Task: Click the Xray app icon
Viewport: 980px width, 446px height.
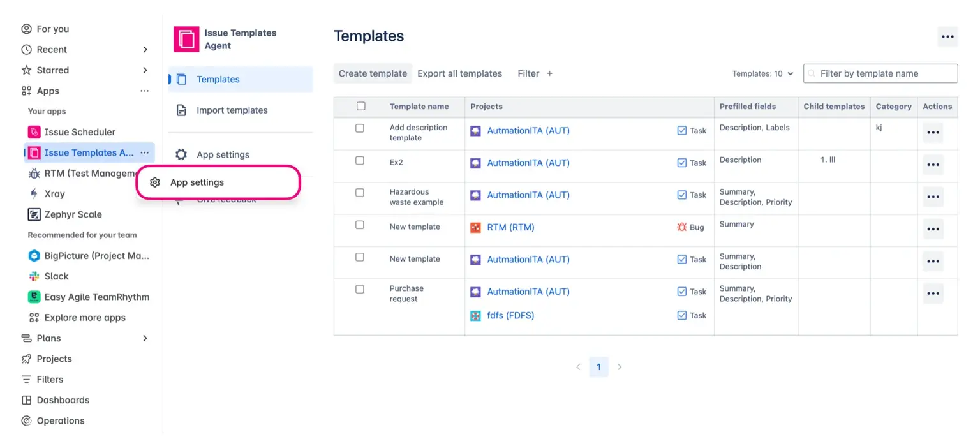Action: coord(34,194)
